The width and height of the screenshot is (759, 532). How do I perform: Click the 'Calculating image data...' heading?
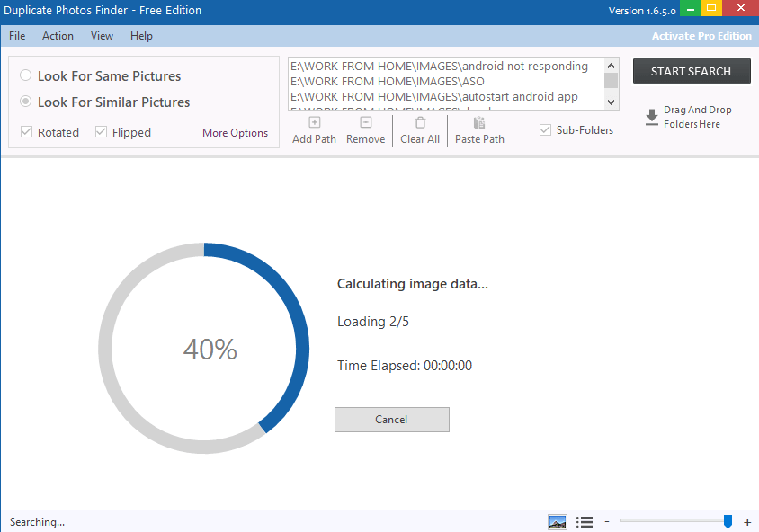413,283
